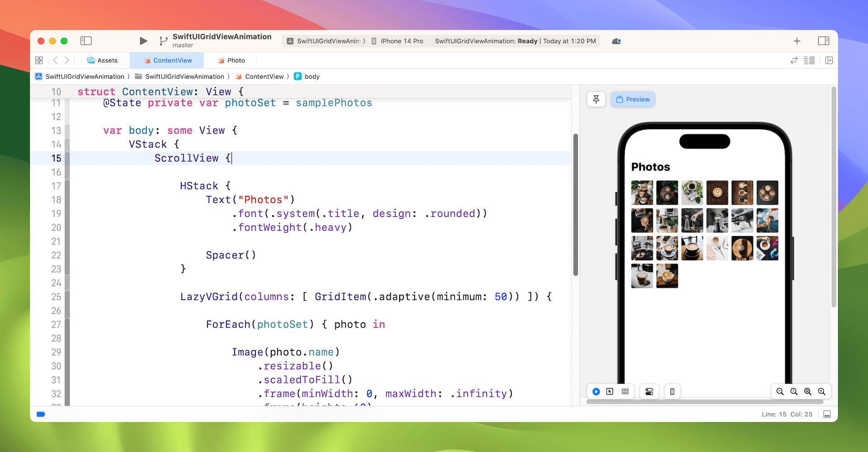Click the LazyVGrid keyword in the code

(209, 297)
